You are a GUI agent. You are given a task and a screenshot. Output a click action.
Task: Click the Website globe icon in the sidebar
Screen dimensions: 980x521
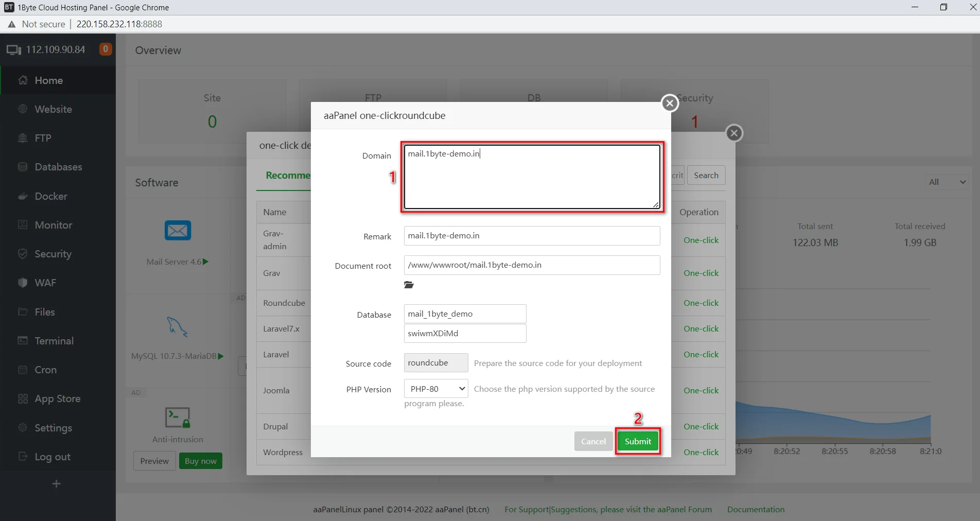coord(23,109)
